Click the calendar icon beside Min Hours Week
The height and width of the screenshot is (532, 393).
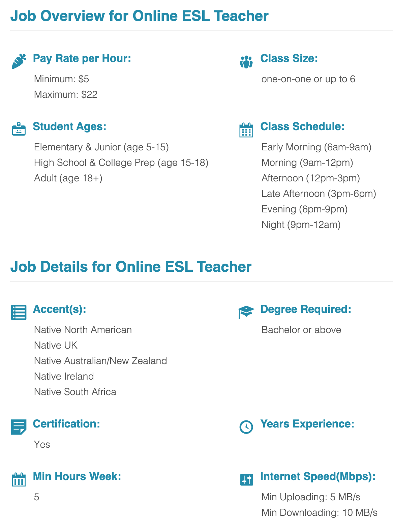tap(19, 479)
